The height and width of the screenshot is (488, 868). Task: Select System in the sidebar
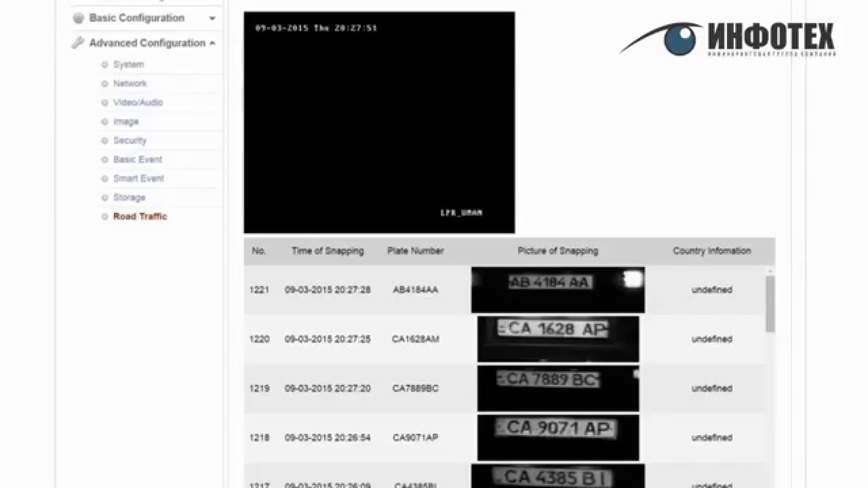[128, 64]
